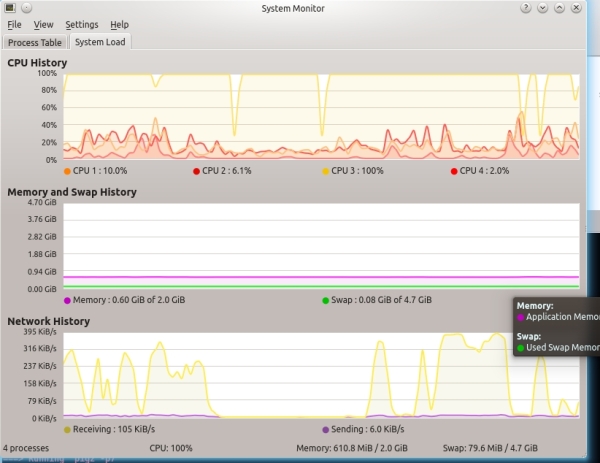The height and width of the screenshot is (463, 600).
Task: Click the Network History graph area
Action: point(321,375)
